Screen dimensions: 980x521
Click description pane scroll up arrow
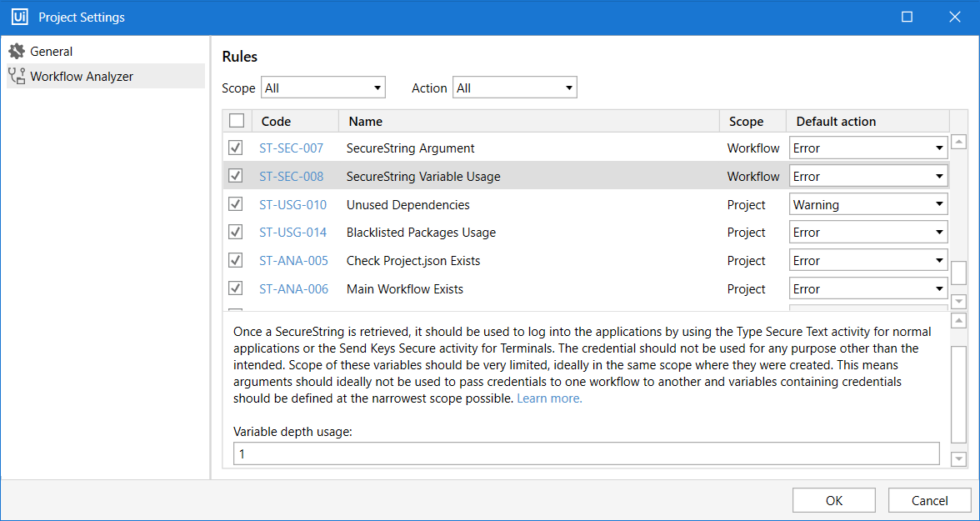[x=959, y=321]
